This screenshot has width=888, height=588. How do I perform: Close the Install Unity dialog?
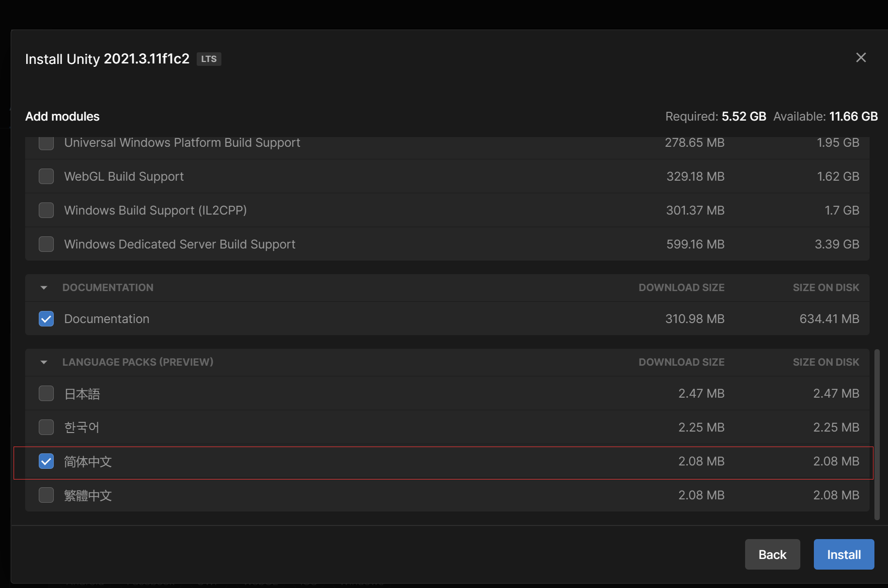pos(860,58)
